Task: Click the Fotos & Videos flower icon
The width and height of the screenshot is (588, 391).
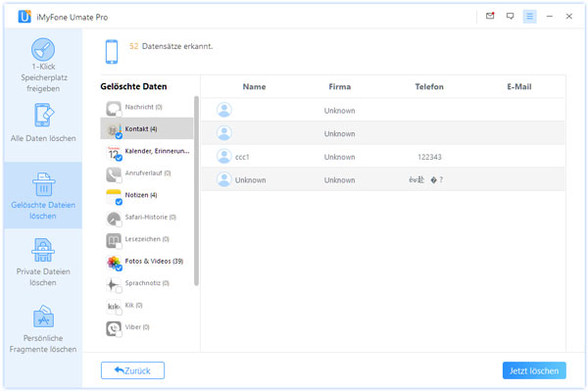Action: [x=114, y=262]
